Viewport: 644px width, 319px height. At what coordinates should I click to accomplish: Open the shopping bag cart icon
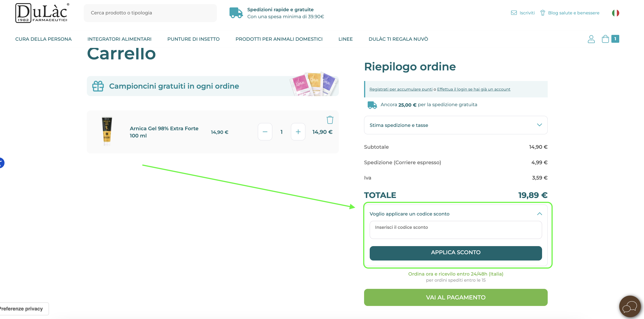click(x=605, y=39)
